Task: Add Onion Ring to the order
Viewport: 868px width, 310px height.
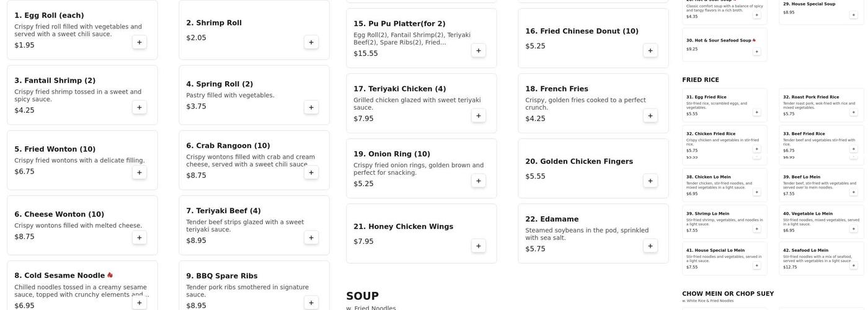Action: (x=479, y=181)
